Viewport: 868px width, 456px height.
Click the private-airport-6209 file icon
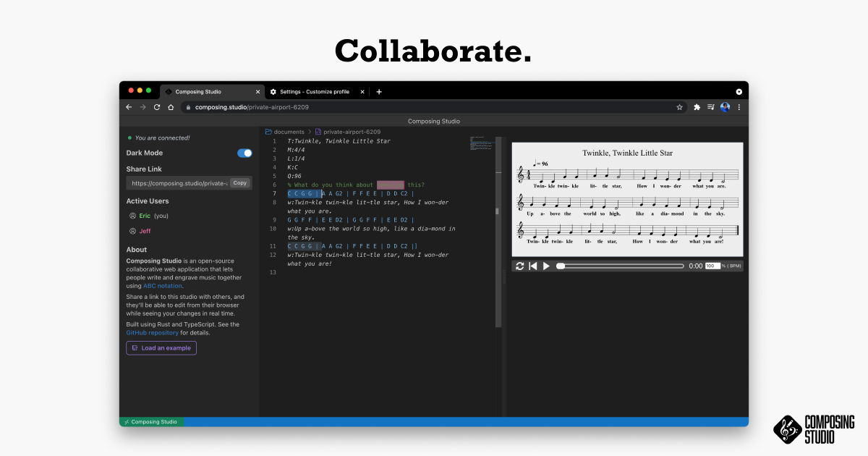click(318, 132)
